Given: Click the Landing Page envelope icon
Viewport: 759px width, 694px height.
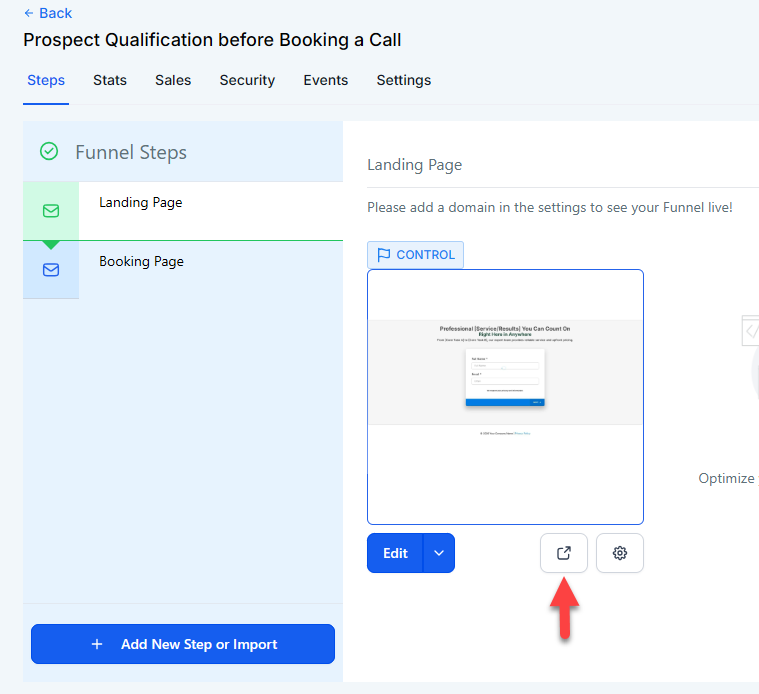Looking at the screenshot, I should [x=51, y=211].
